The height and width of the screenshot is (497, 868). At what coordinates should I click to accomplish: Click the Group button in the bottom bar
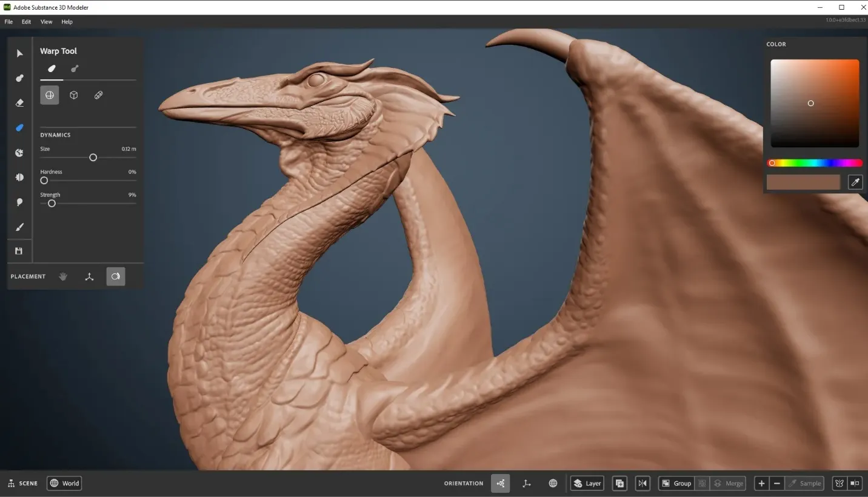click(676, 483)
